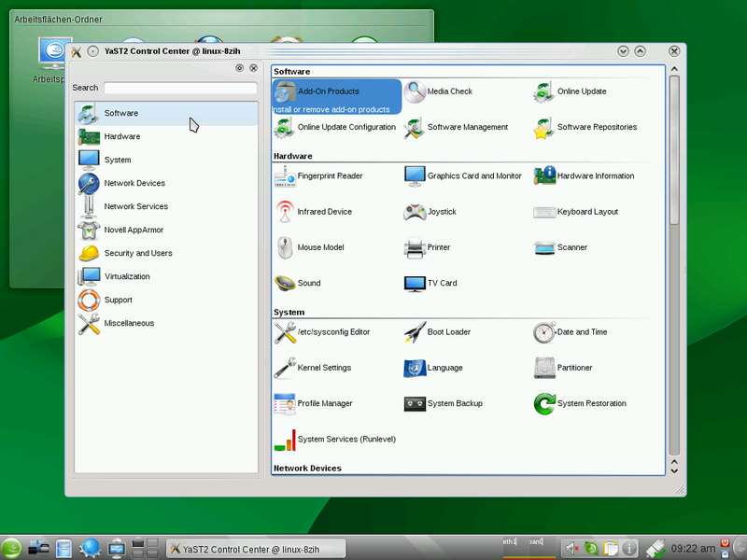The width and height of the screenshot is (747, 560).
Task: Select Support category
Action: click(x=166, y=300)
